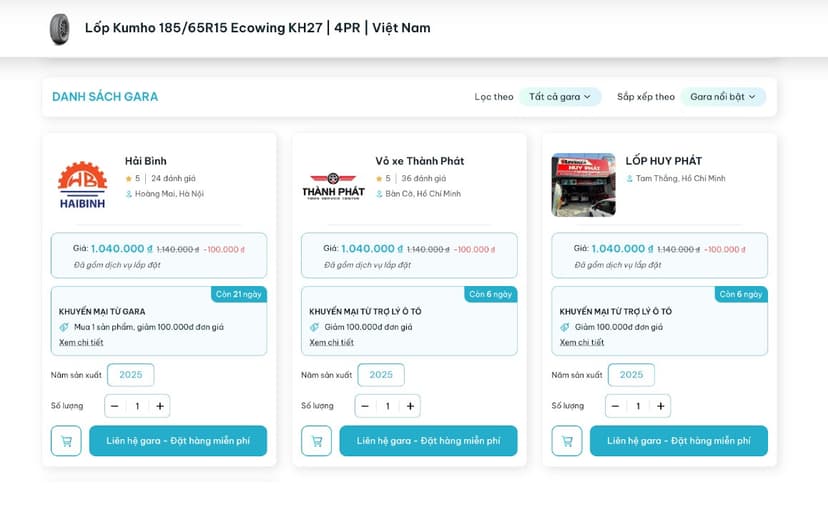The image size is (828, 520).
Task: Open the LỐP HUY PHÁT garage name
Action: (x=664, y=161)
